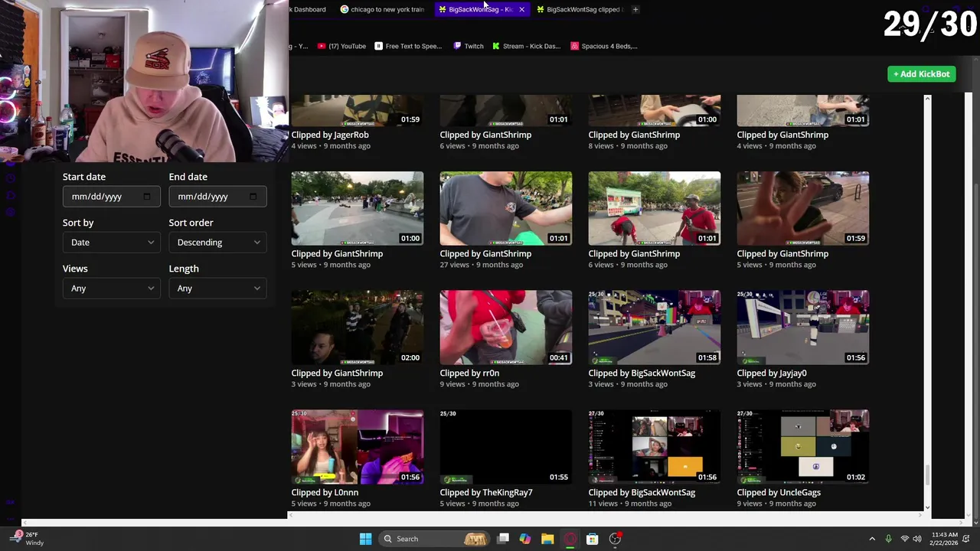Click the system clock showing 11:43 AM
Image resolution: width=980 pixels, height=551 pixels.
944,539
